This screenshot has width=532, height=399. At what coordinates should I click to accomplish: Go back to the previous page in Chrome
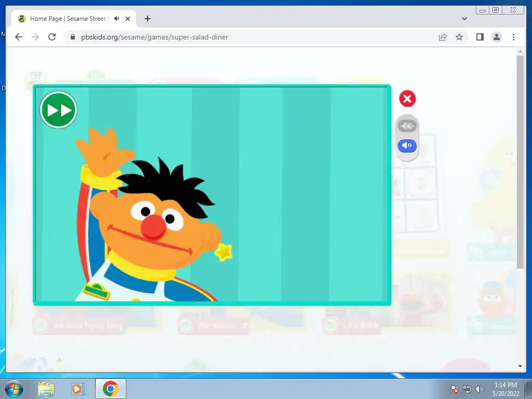[19, 37]
